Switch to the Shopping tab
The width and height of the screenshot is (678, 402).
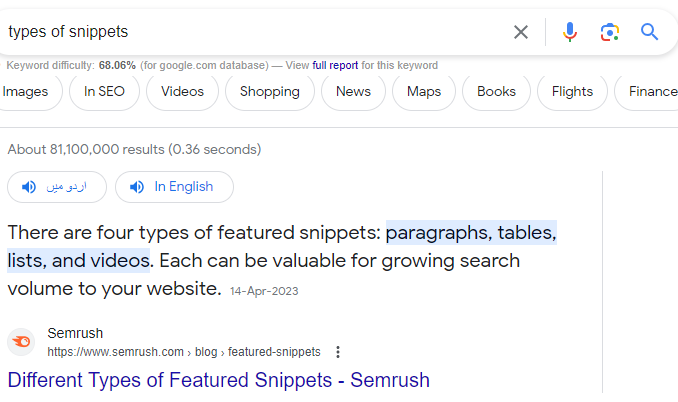270,92
